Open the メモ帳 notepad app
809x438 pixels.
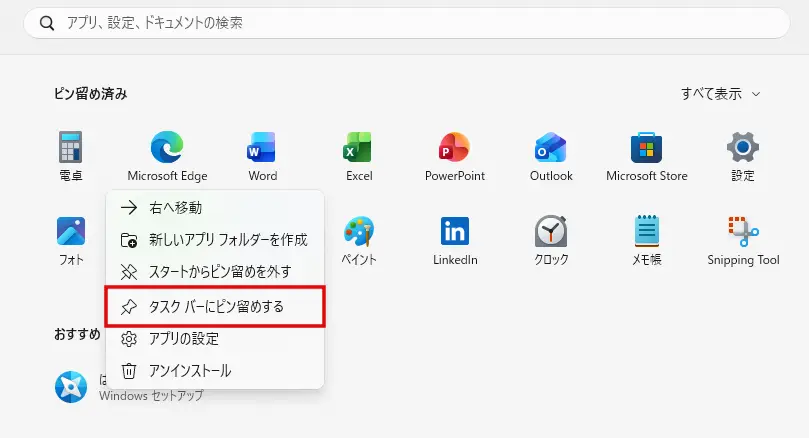pos(646,240)
